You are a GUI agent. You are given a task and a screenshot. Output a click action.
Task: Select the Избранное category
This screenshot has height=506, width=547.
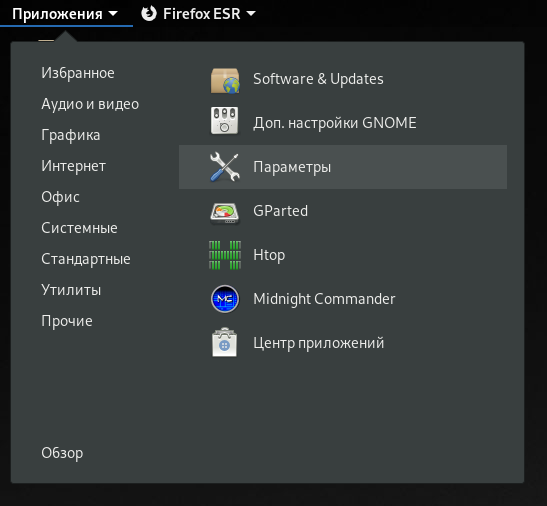[x=78, y=73]
